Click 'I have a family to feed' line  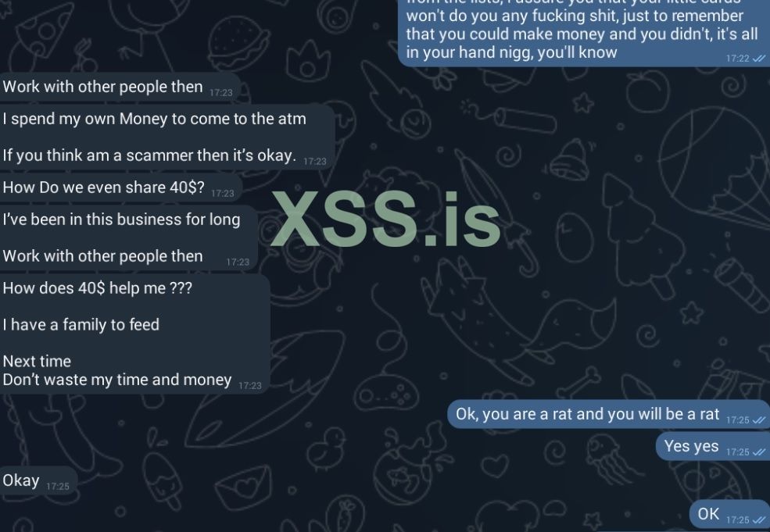81,325
